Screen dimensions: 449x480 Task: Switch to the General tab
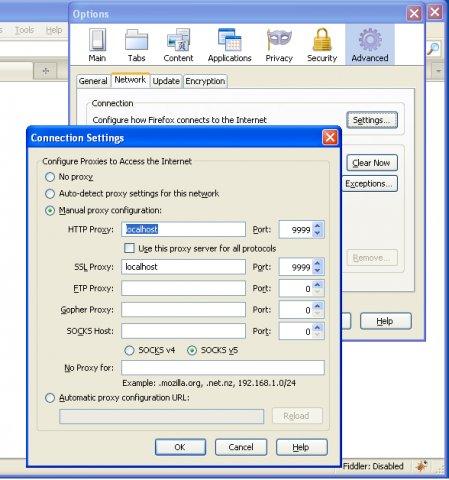click(93, 81)
